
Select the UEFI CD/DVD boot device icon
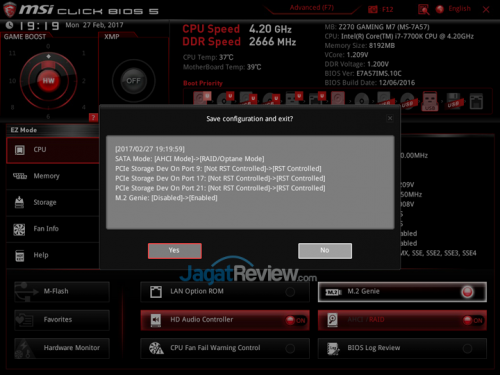coord(225,99)
